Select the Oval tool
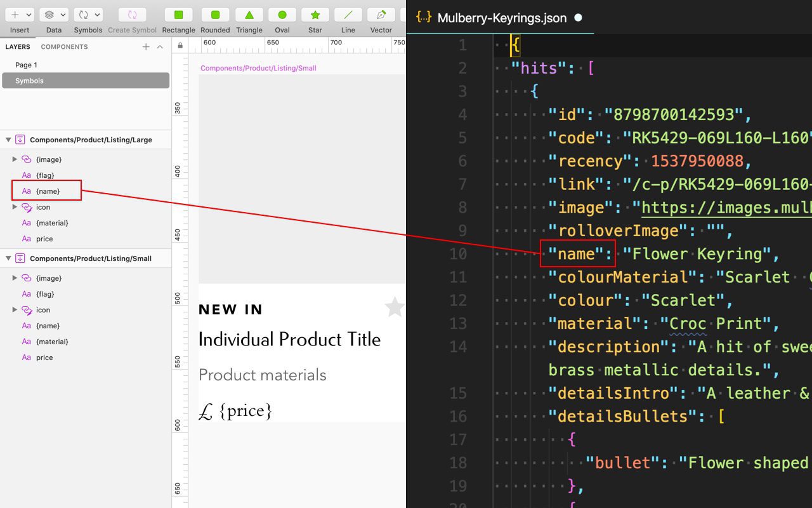Screen dimensions: 812x508 click(282, 14)
